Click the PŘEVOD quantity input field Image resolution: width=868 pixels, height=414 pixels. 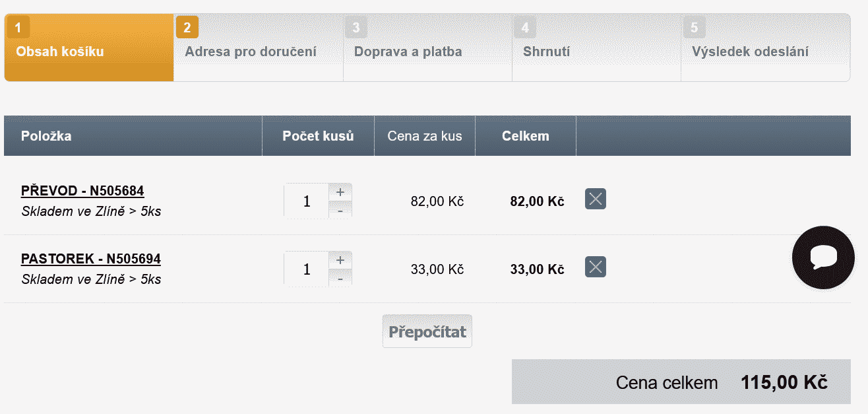tap(307, 201)
